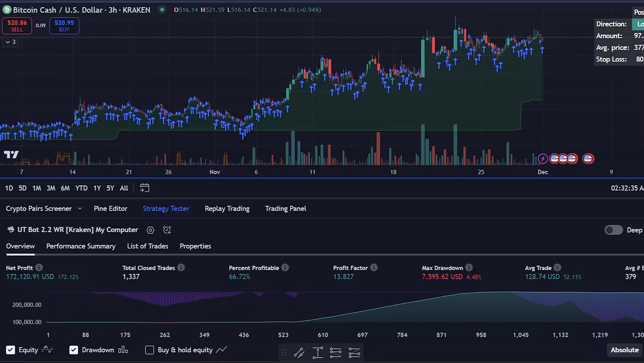This screenshot has height=363, width=644.
Task: Click the info icon next to Percent Profitable
Action: [285, 267]
